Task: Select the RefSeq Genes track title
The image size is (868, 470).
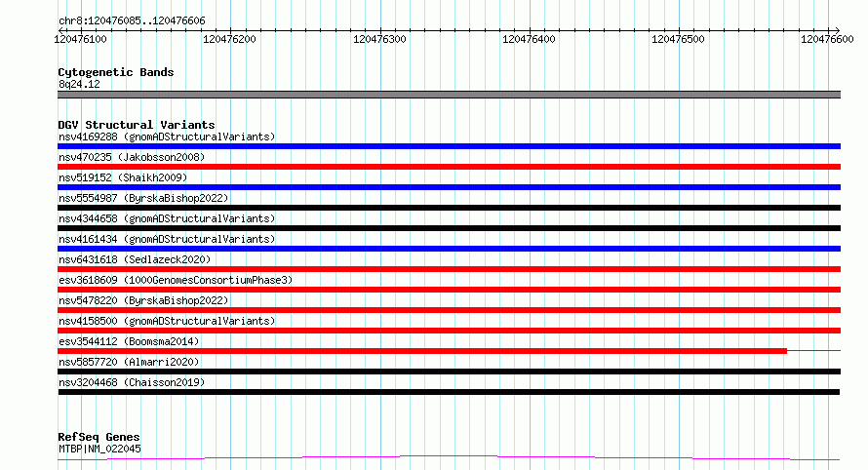Action: point(99,437)
